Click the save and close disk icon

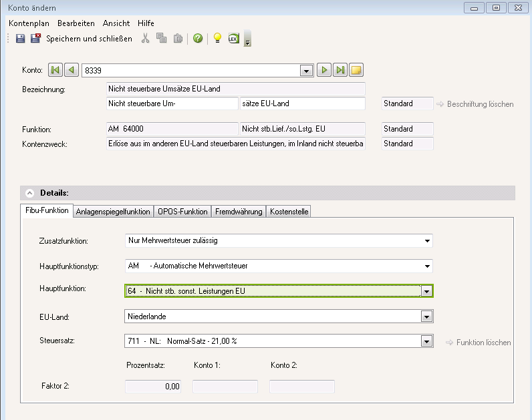click(x=35, y=38)
